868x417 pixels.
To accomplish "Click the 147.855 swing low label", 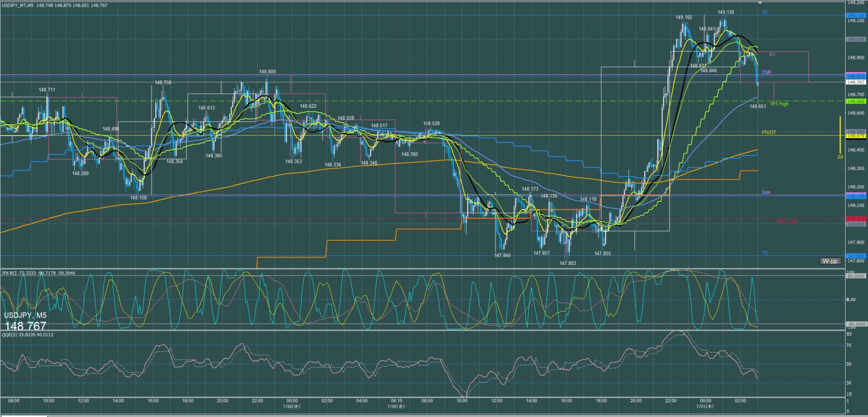I will 602,254.
